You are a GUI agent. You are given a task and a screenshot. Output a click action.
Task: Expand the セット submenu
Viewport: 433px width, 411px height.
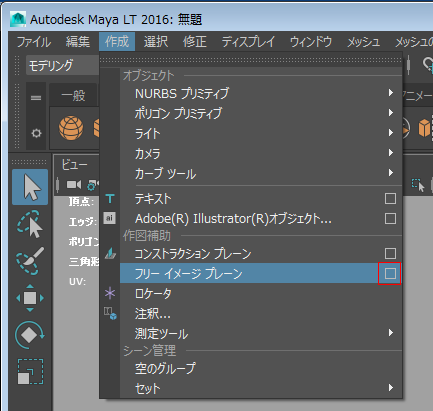(391, 388)
